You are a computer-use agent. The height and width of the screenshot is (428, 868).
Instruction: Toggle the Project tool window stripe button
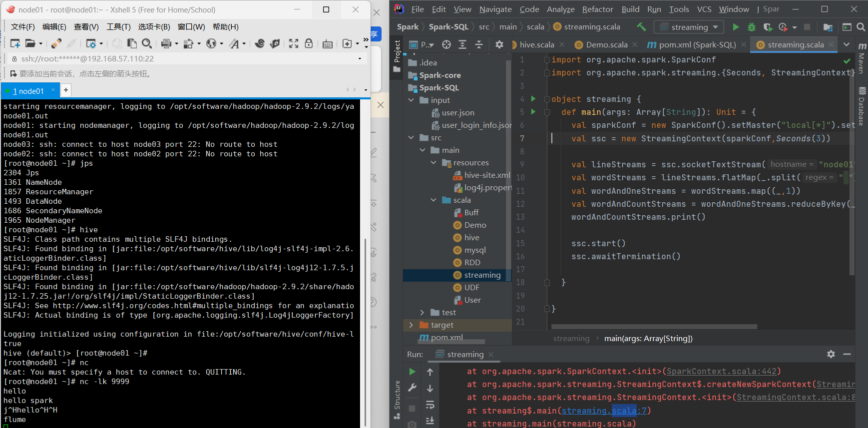tap(397, 55)
